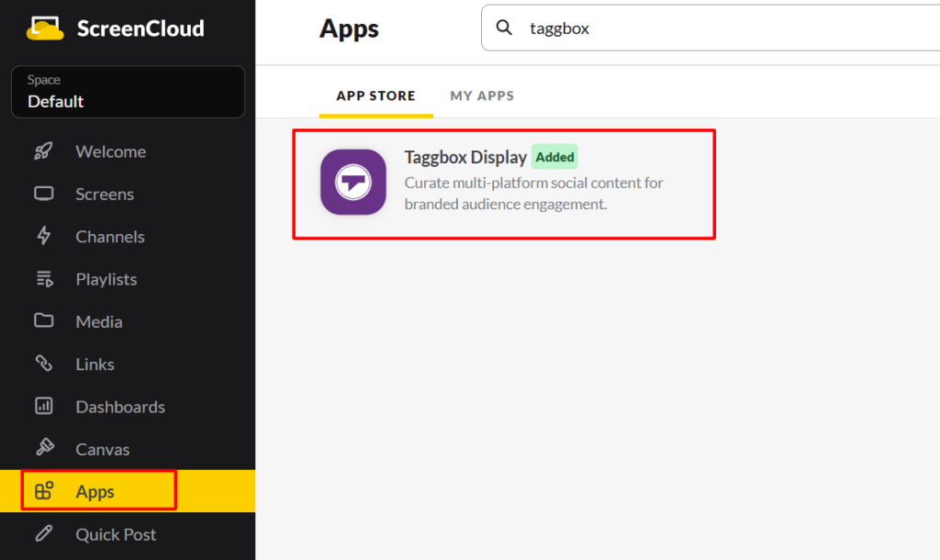Screen dimensions: 940x560
Task: Click the green Added badge
Action: pos(554,157)
